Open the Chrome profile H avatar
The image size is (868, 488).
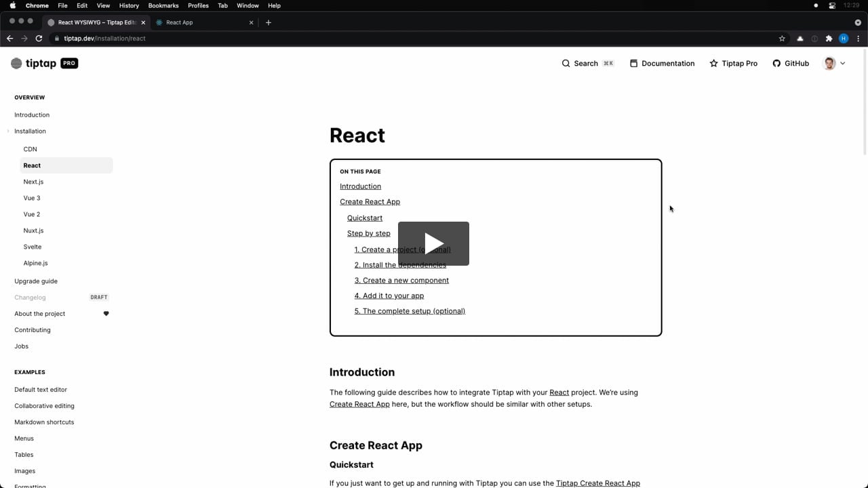point(844,39)
